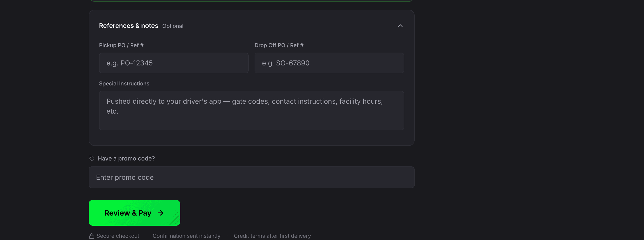The height and width of the screenshot is (240, 644).
Task: Click the Pickup PO / Ref # input field
Action: coord(174,63)
